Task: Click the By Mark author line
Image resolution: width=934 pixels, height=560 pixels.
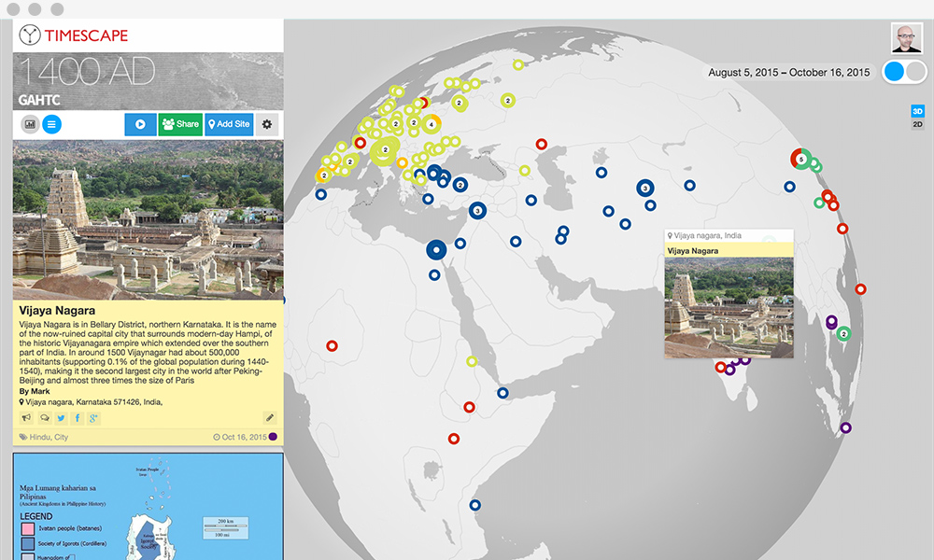Action: [35, 391]
